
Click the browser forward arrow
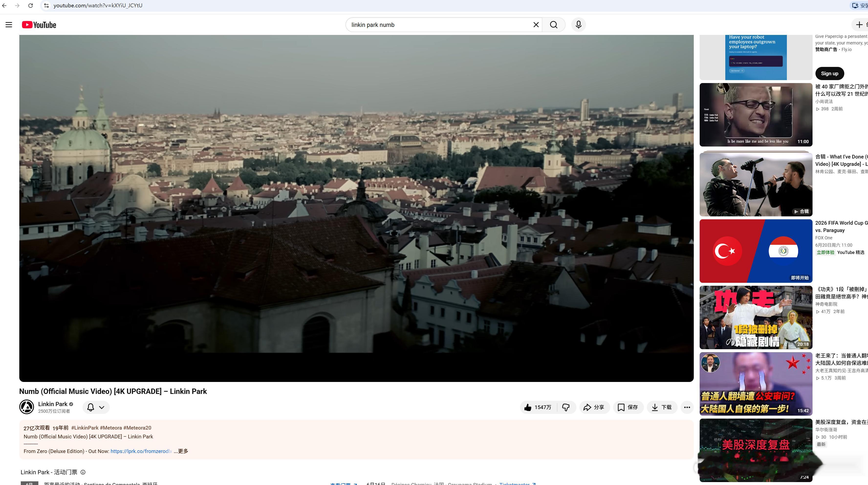17,5
